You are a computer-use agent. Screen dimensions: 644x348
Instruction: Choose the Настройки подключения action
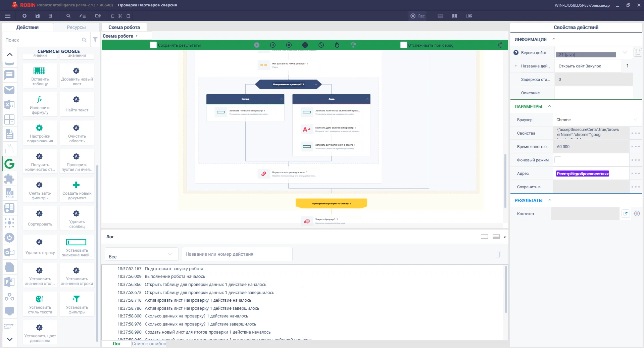40,133
